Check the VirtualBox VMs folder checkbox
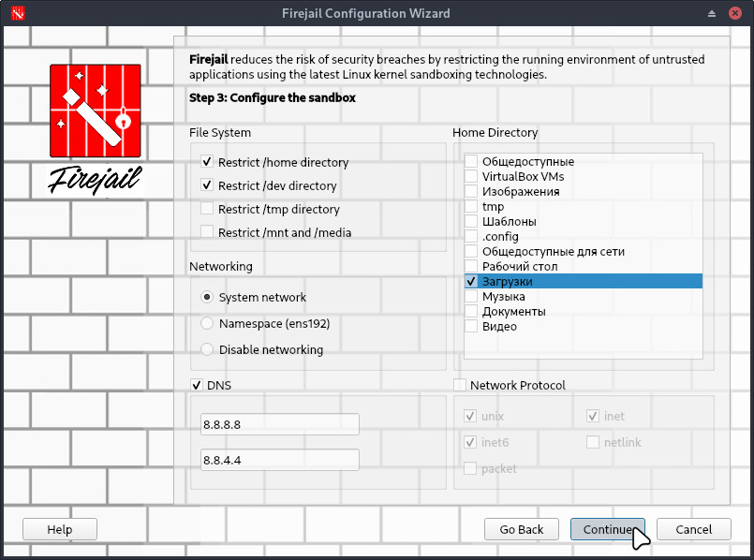The image size is (754, 560). click(x=471, y=176)
